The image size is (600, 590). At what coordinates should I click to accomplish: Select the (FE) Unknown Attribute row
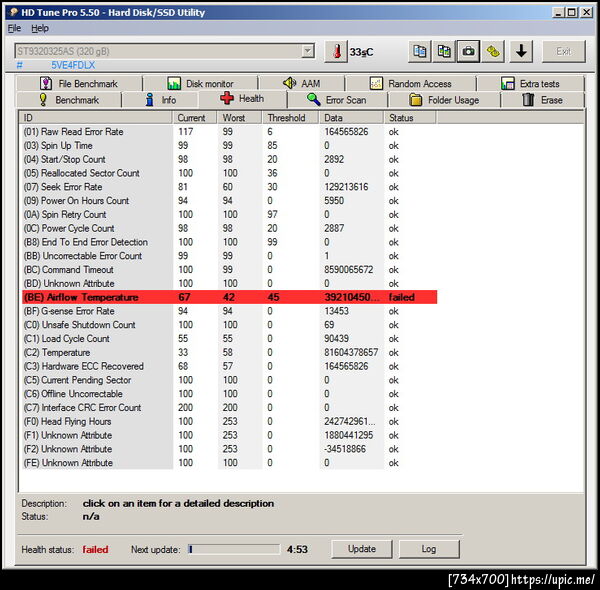[x=230, y=463]
